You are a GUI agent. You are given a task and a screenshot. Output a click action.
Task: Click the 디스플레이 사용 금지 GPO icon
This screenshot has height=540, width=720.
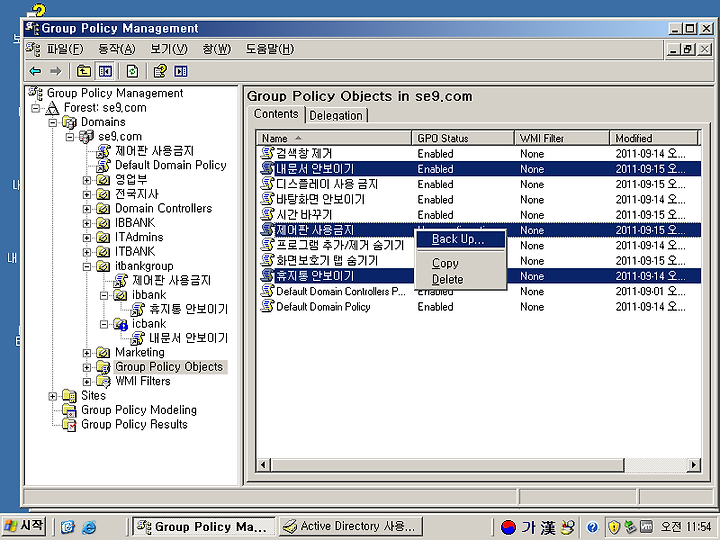267,184
